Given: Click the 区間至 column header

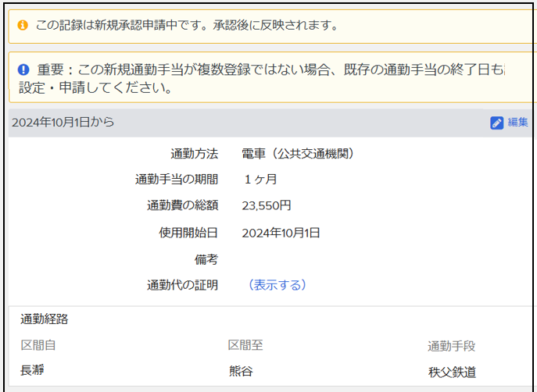Looking at the screenshot, I should point(245,345).
